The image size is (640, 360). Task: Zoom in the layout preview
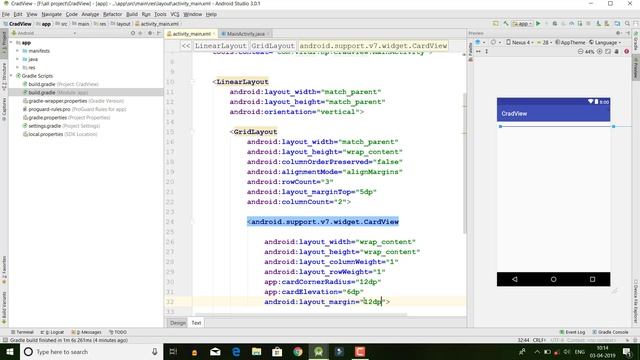pos(600,51)
